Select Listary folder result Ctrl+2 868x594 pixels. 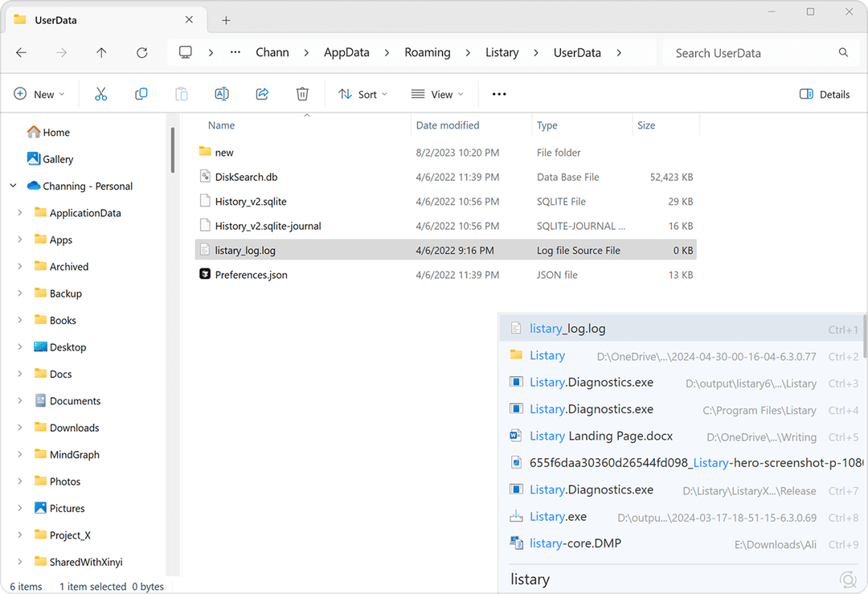[x=681, y=355]
